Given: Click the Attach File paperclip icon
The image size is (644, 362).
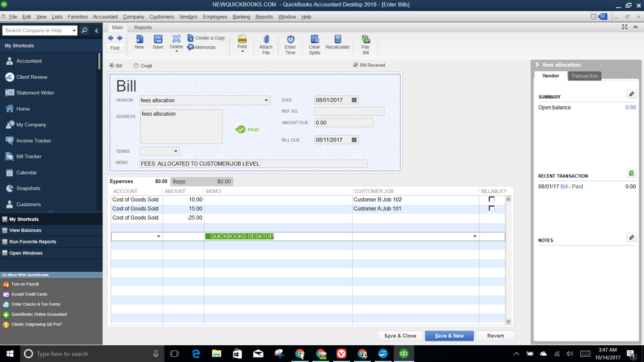Looking at the screenshot, I should pos(266,39).
